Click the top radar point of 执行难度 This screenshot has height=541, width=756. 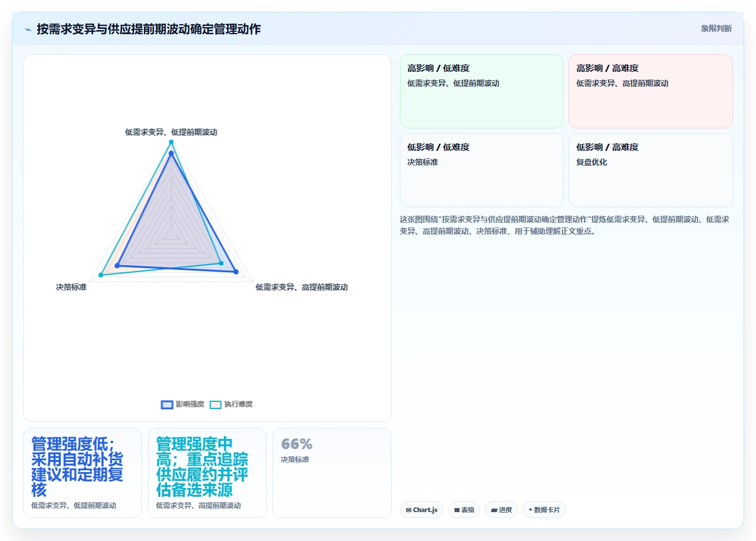[171, 142]
